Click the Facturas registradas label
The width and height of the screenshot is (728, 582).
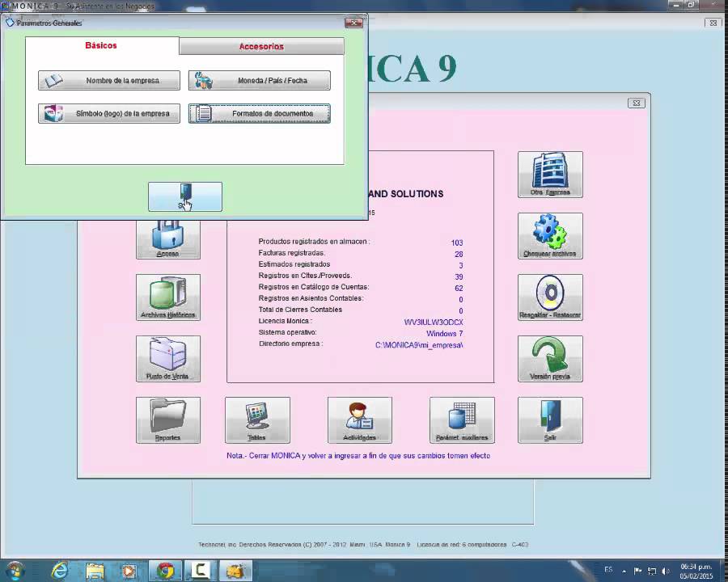[291, 253]
